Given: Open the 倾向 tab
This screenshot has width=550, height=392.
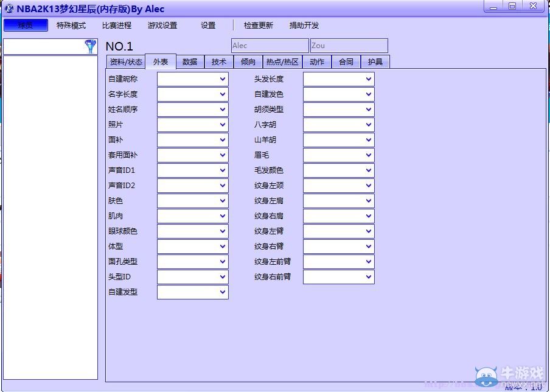Looking at the screenshot, I should 248,62.
